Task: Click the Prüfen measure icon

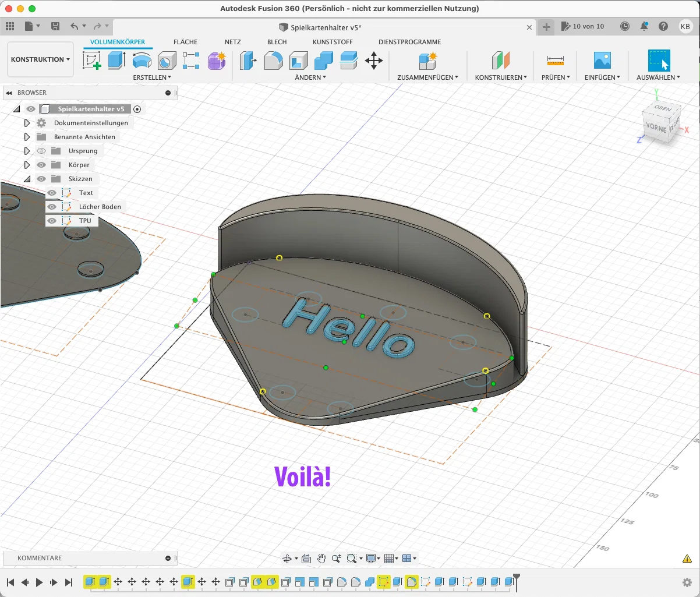Action: (556, 61)
